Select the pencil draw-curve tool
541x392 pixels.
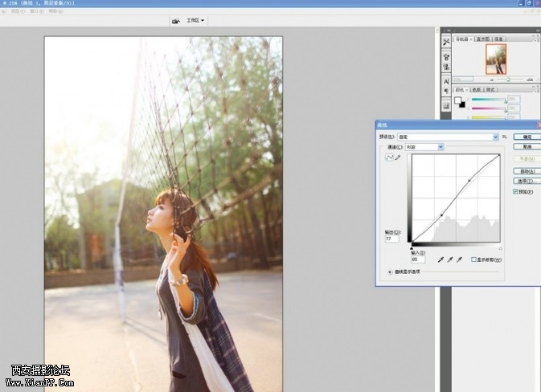point(396,159)
